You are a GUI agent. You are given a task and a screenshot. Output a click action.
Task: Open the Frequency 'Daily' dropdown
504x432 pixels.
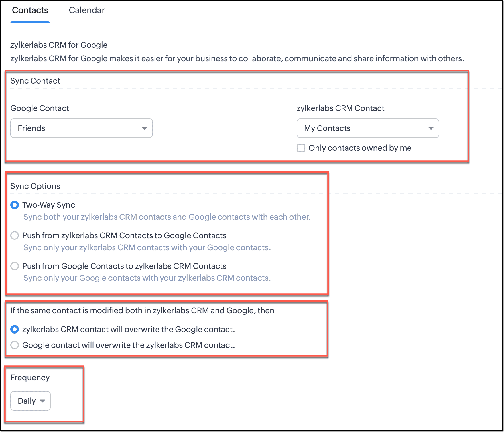(x=31, y=401)
